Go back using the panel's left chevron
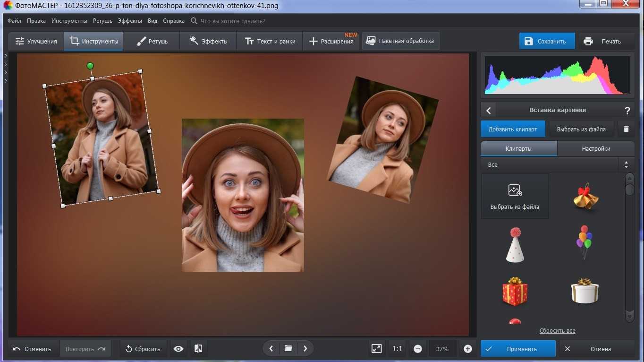The height and width of the screenshot is (362, 644). (x=489, y=111)
